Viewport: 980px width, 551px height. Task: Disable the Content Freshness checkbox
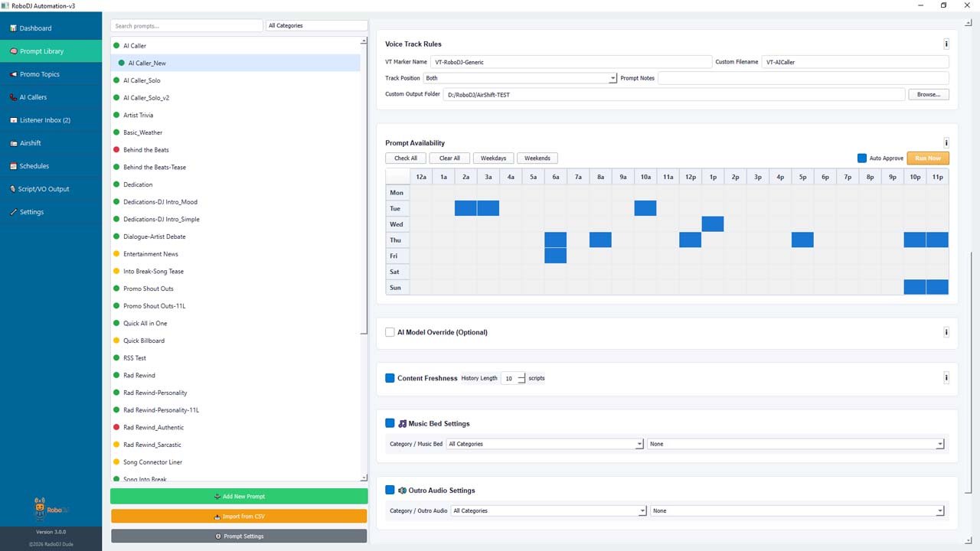(x=390, y=378)
